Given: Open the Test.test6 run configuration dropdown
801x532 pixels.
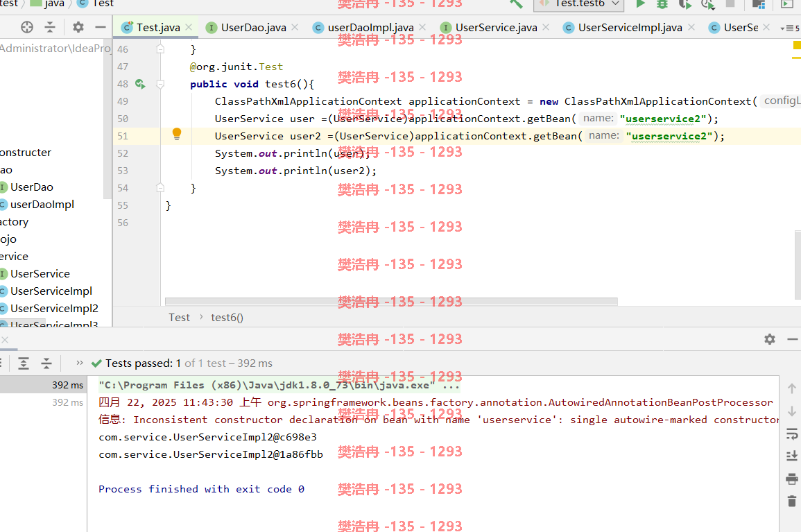Looking at the screenshot, I should 579,4.
